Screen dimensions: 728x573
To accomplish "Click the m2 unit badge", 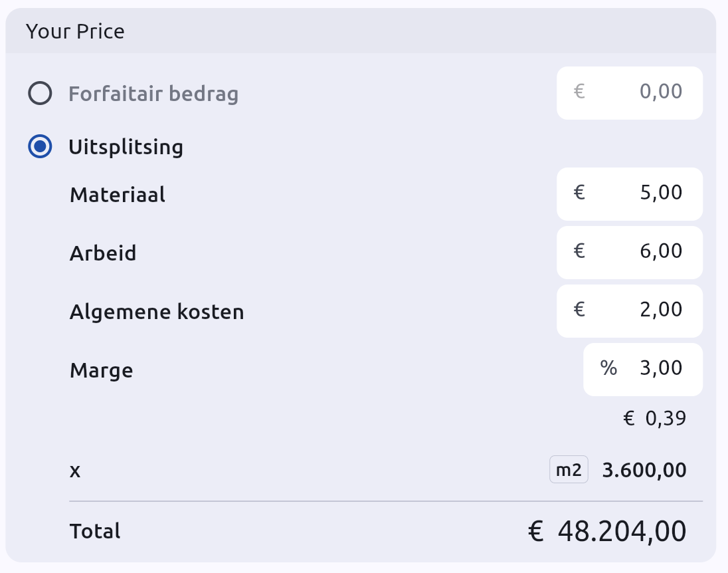I will click(569, 469).
